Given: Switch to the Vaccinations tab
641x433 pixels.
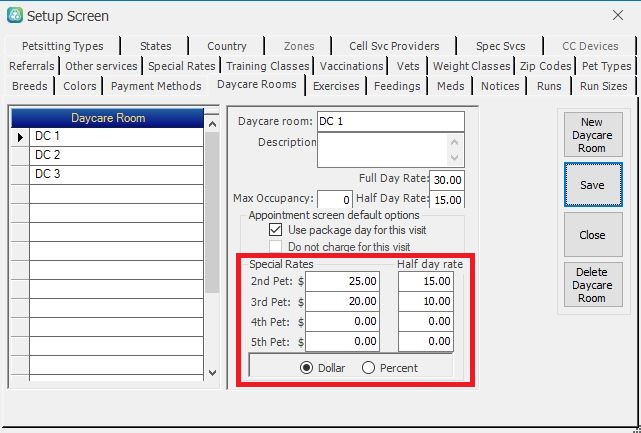Looking at the screenshot, I should 351,66.
